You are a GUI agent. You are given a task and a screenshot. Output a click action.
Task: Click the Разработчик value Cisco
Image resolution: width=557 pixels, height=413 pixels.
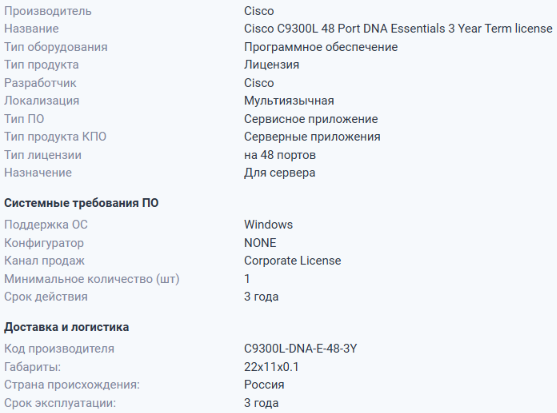(259, 83)
